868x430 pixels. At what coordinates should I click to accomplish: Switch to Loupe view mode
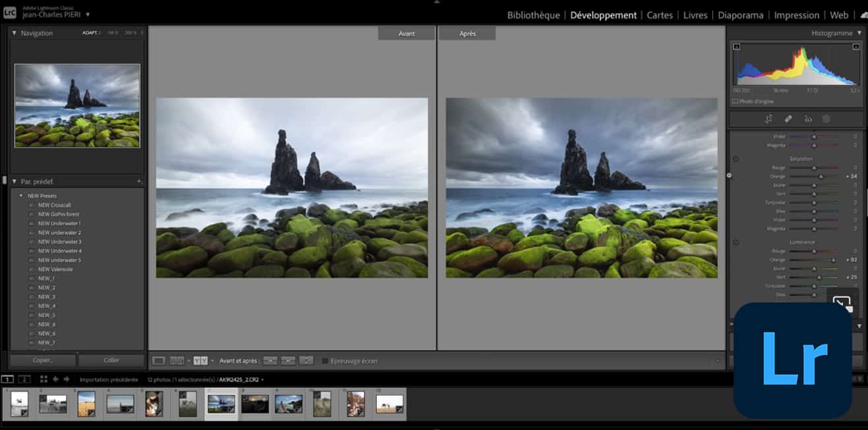pyautogui.click(x=158, y=361)
